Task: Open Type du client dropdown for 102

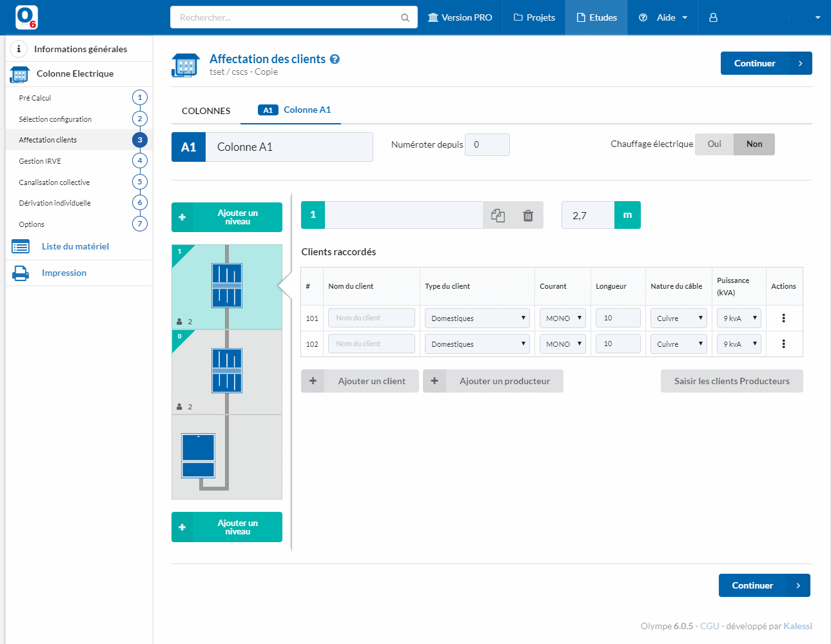Action: (477, 344)
